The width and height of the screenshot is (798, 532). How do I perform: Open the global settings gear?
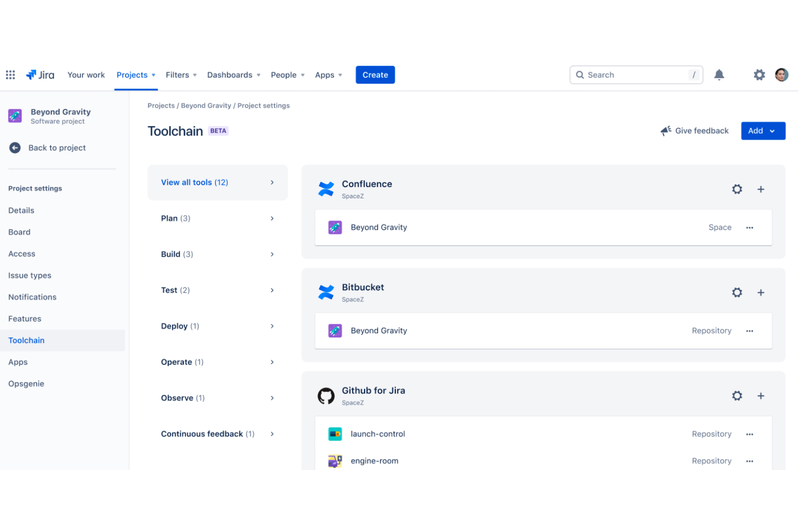coord(759,75)
